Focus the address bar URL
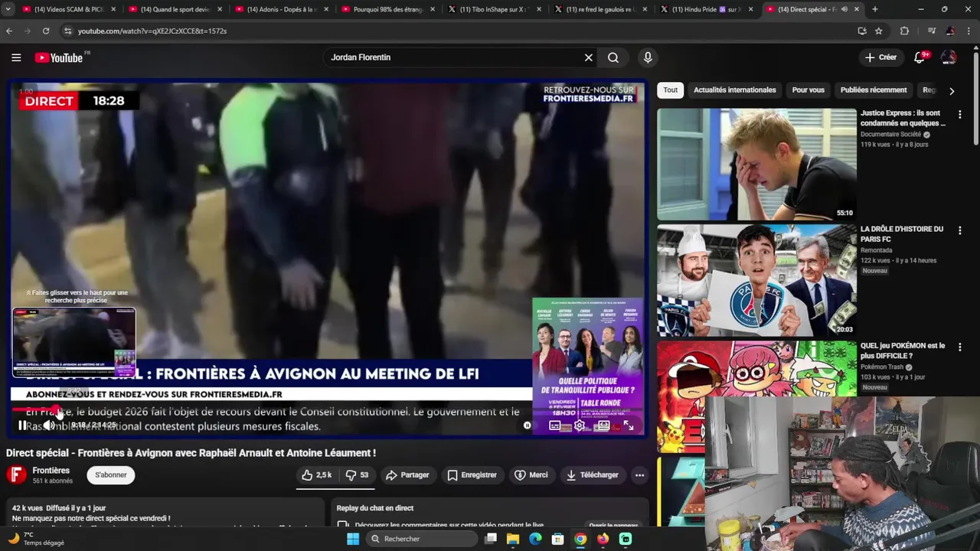The height and width of the screenshot is (551, 980). coord(152,31)
